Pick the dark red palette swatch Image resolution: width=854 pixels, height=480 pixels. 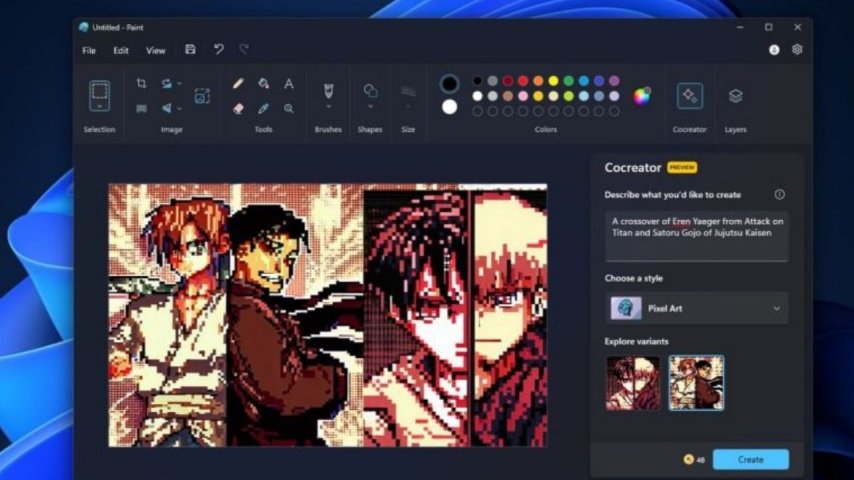[x=508, y=81]
